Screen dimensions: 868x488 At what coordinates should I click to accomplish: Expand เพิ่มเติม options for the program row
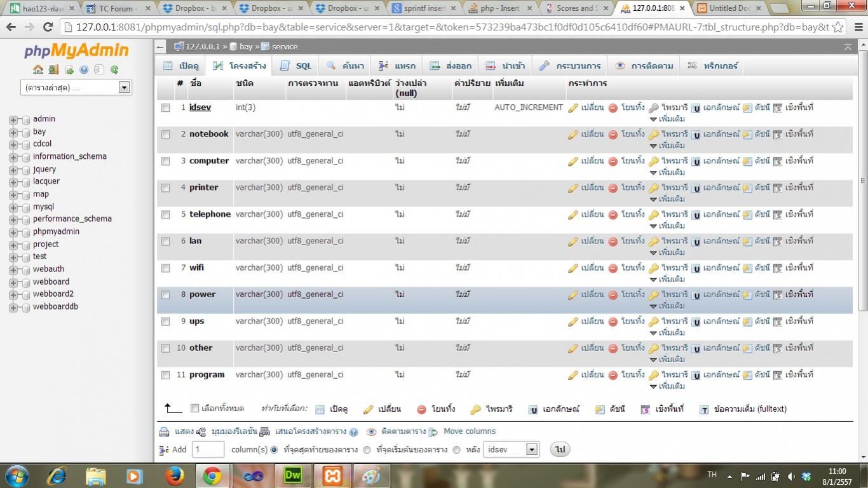tap(667, 386)
